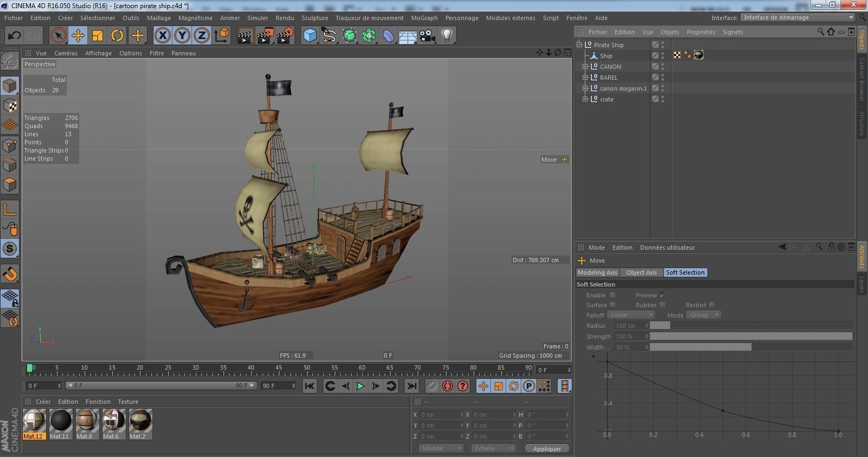Switch to the Object Axis tab
Viewport: 868px width, 457px height.
[x=641, y=272]
